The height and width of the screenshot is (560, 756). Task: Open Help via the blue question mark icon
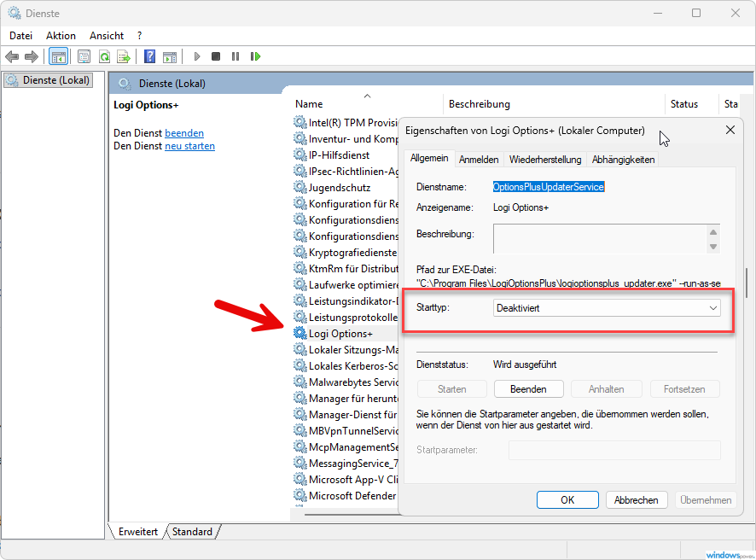pyautogui.click(x=149, y=57)
